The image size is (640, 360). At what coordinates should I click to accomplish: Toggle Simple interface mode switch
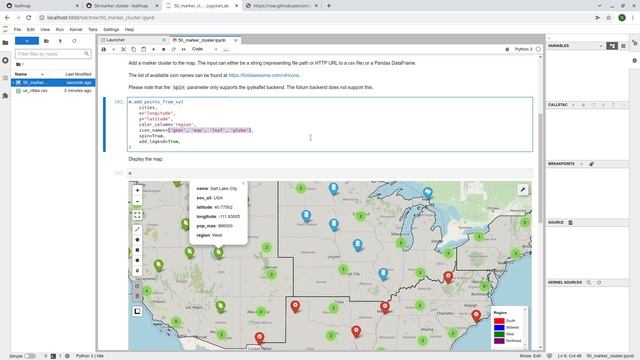(30, 356)
